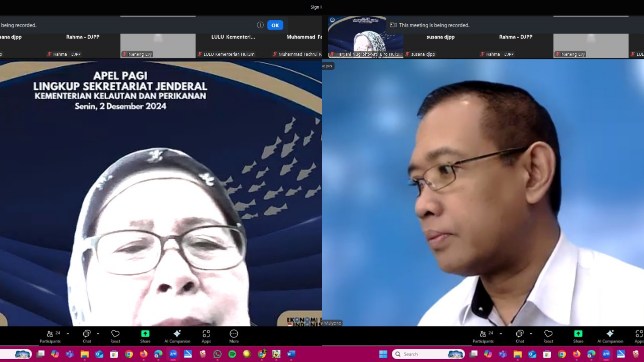Click green Share button in right Zoom window

coord(578,336)
